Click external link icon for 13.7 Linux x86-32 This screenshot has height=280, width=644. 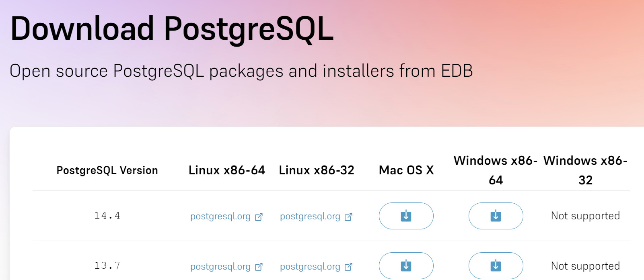(348, 267)
